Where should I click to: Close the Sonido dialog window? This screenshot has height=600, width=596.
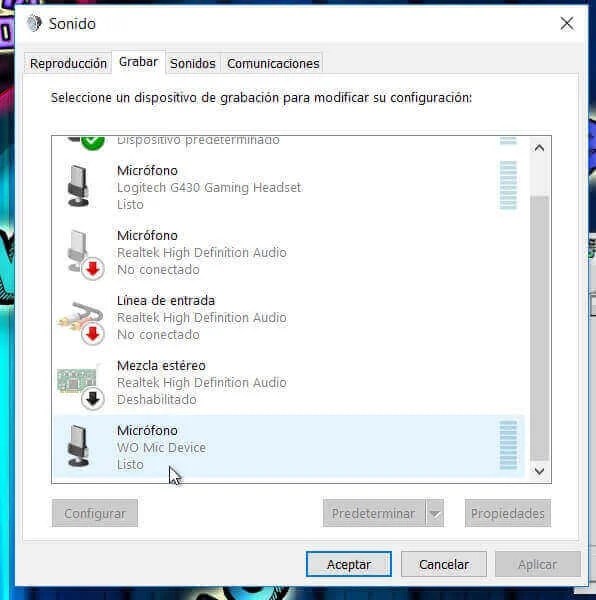[x=567, y=23]
